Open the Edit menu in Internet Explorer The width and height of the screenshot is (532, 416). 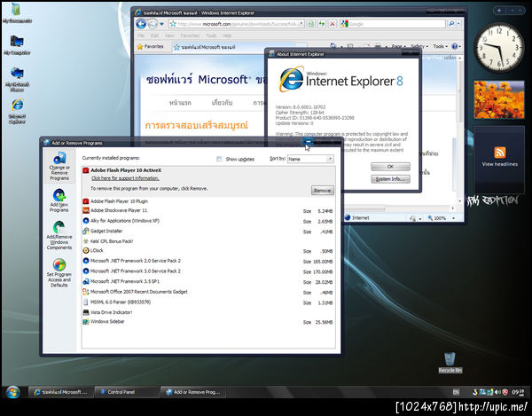point(154,35)
